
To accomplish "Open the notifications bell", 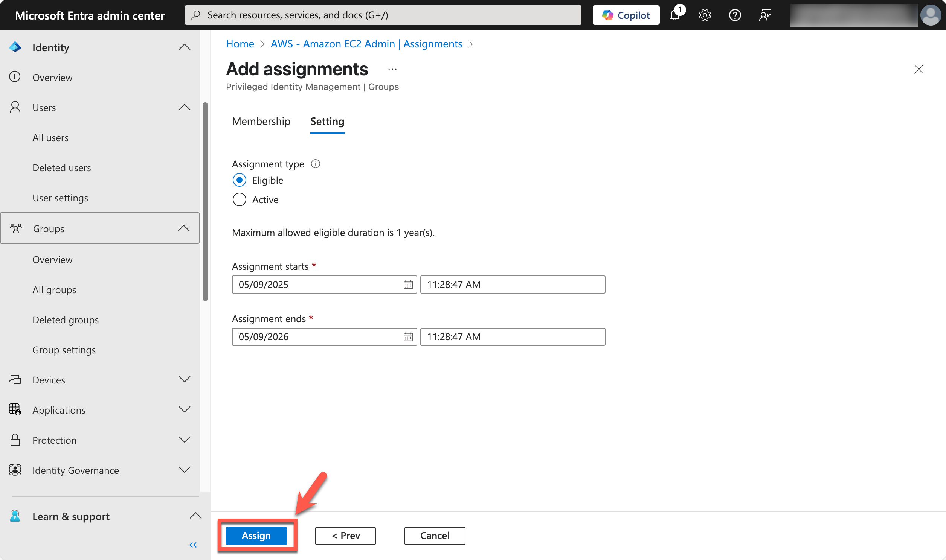I will (675, 15).
